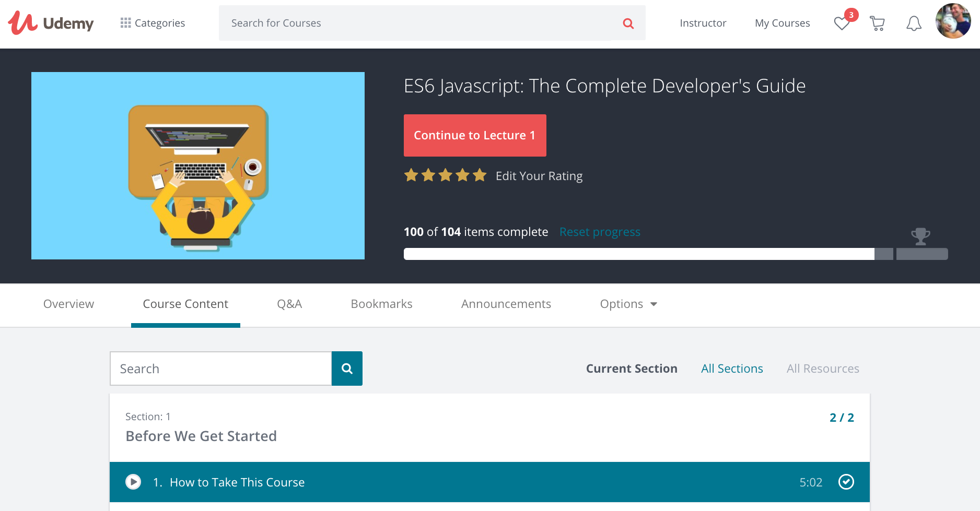Screen dimensions: 980x511
Task: Click Reset progress link
Action: point(600,232)
